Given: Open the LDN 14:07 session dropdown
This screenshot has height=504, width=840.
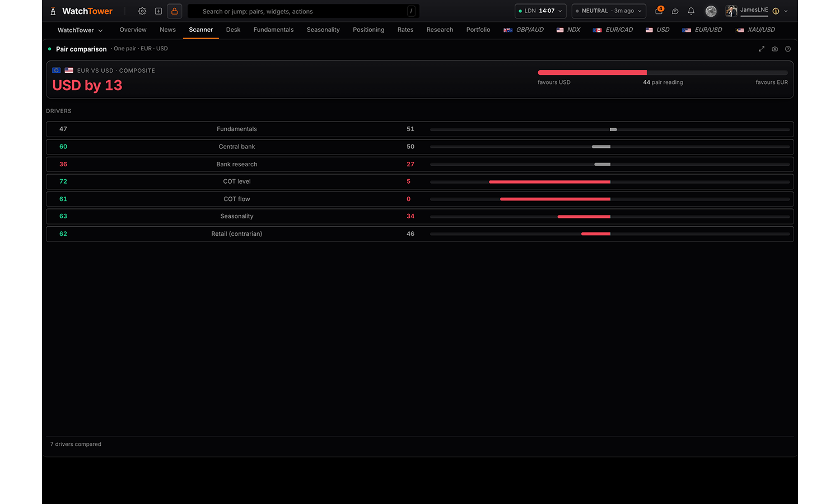Looking at the screenshot, I should 540,11.
